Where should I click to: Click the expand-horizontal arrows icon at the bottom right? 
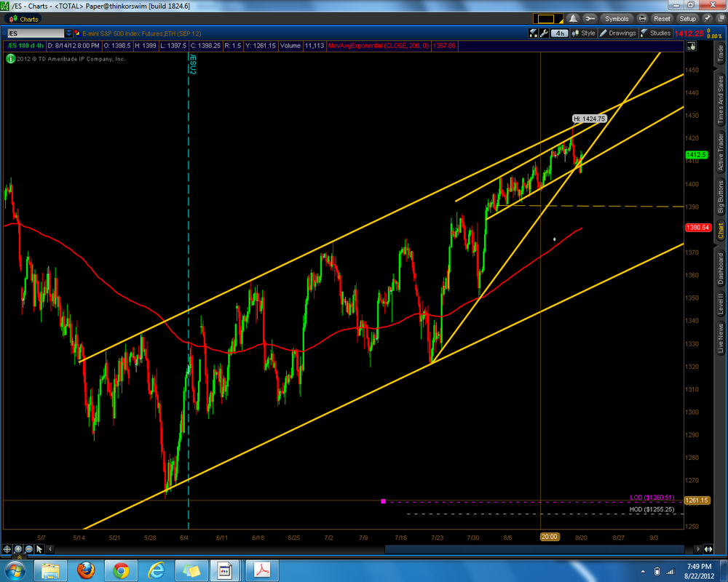pos(708,549)
